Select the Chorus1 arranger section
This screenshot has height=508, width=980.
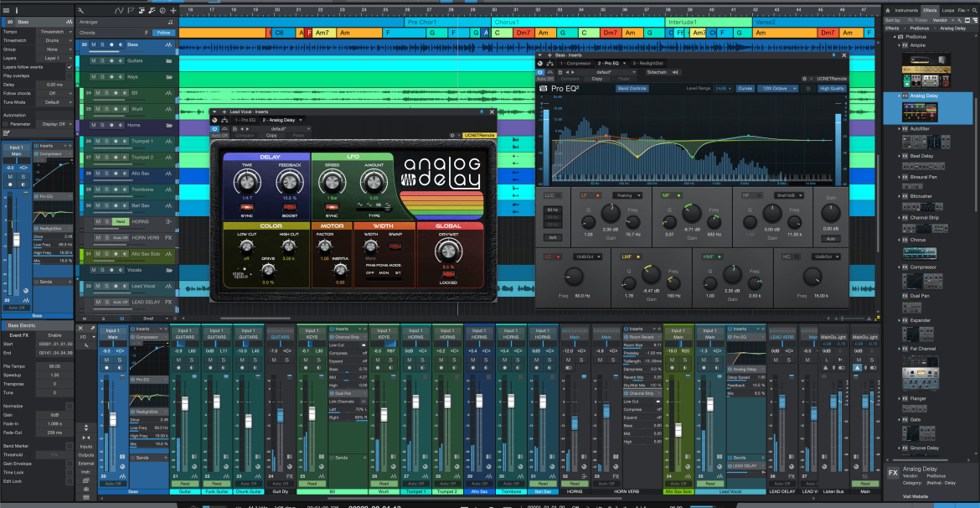coord(577,22)
